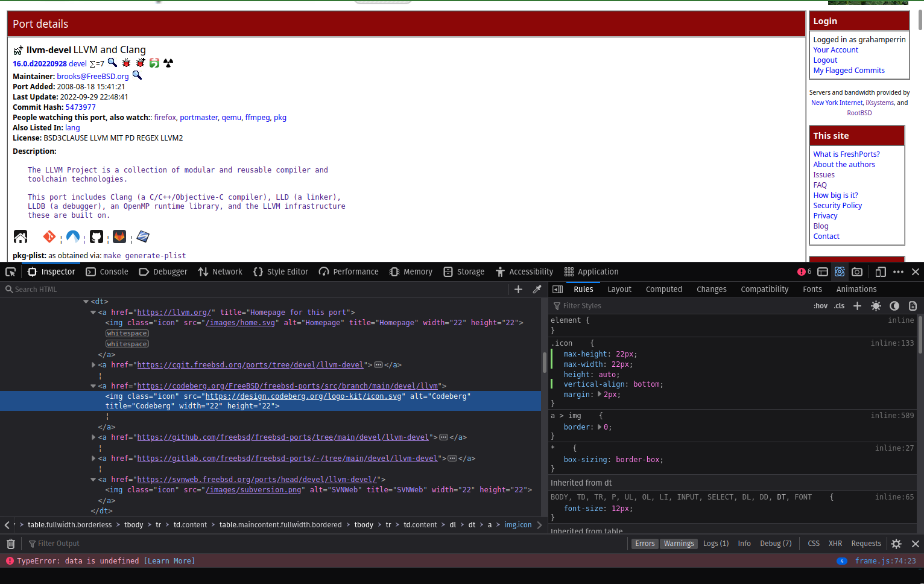
Task: Click the Logout link
Action: [825, 60]
